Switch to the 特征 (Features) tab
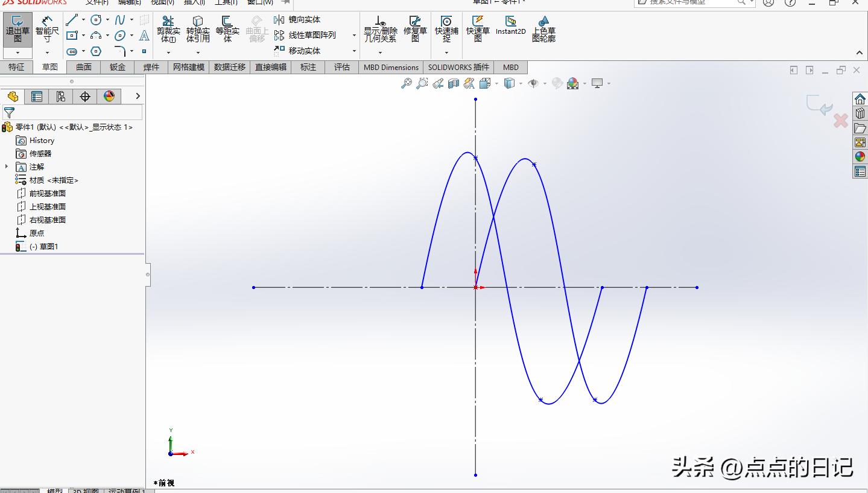The width and height of the screenshot is (868, 493). (x=17, y=67)
